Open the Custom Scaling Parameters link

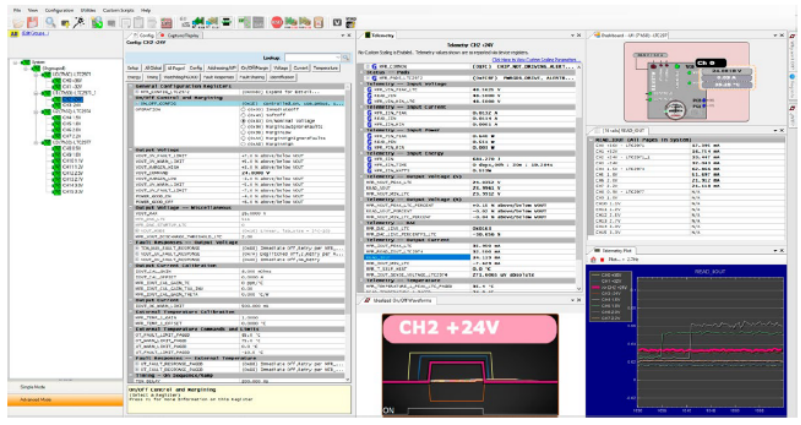click(x=534, y=60)
